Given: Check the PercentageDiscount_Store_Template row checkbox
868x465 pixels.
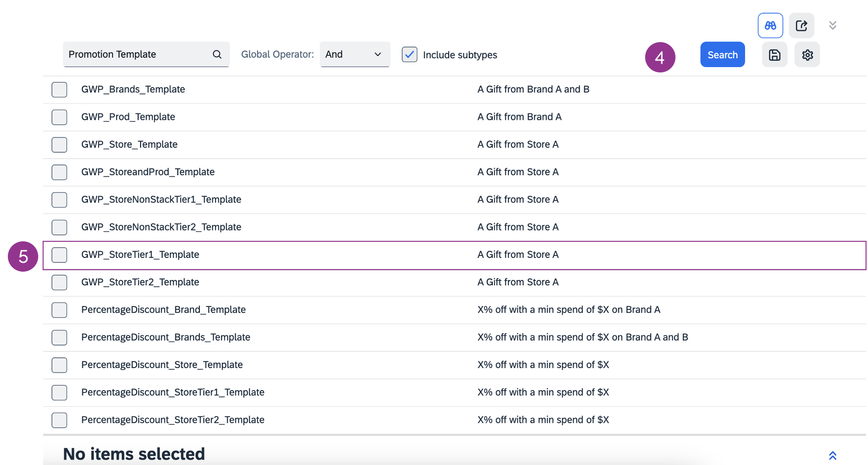Looking at the screenshot, I should 59,365.
